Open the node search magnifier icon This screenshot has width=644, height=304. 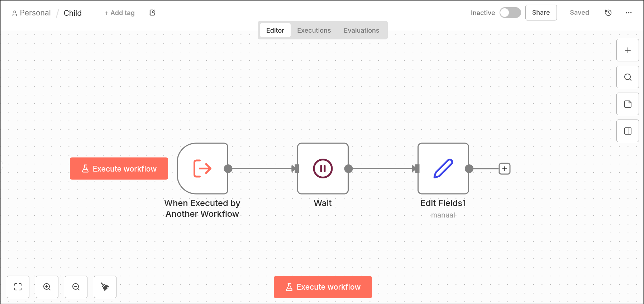628,77
